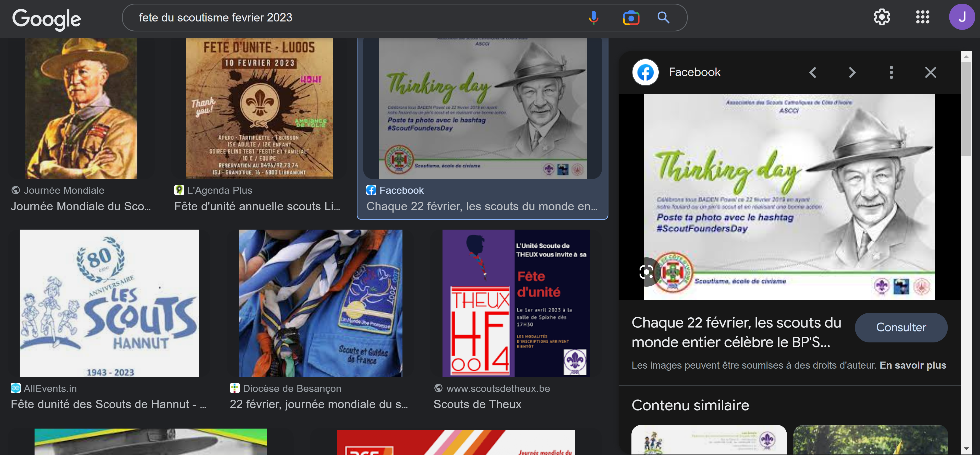Click scrollbar up arrow in preview panel
This screenshot has width=980, height=455.
tap(966, 57)
